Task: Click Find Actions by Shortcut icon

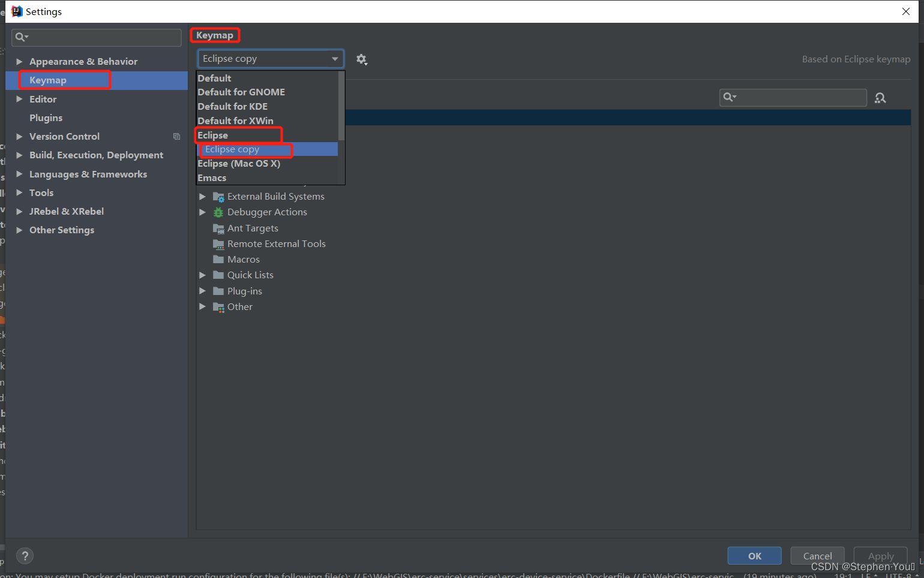Action: click(880, 98)
